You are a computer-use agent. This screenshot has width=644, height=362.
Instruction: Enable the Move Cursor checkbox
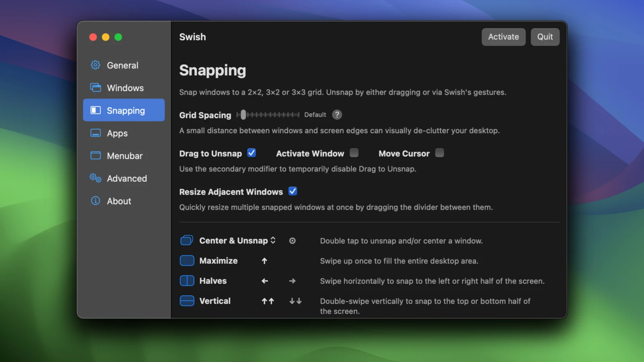(440, 153)
